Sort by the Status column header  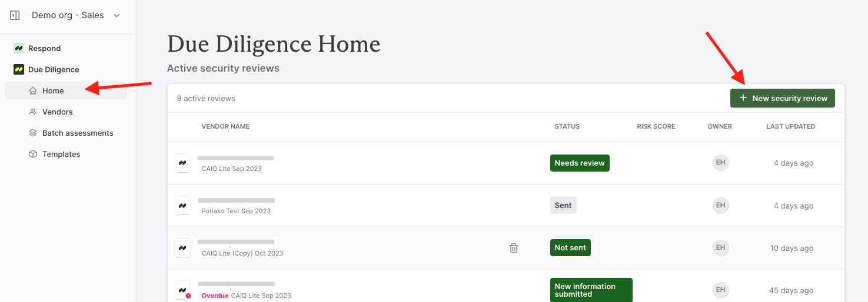click(x=567, y=126)
